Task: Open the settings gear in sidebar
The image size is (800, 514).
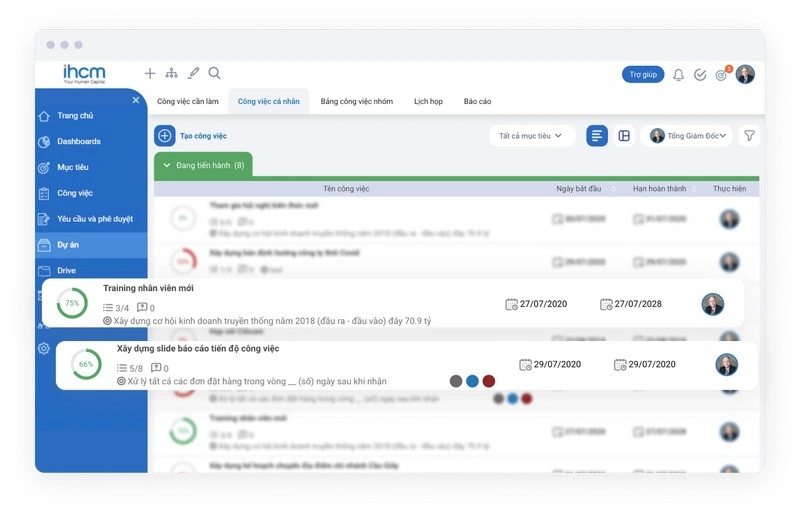Action: pos(44,349)
